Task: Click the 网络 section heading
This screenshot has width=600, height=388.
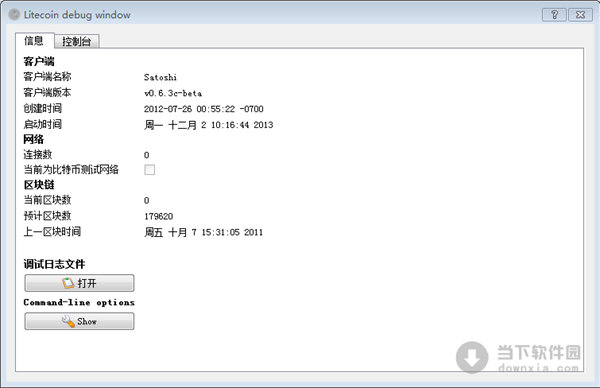Action: click(x=33, y=139)
